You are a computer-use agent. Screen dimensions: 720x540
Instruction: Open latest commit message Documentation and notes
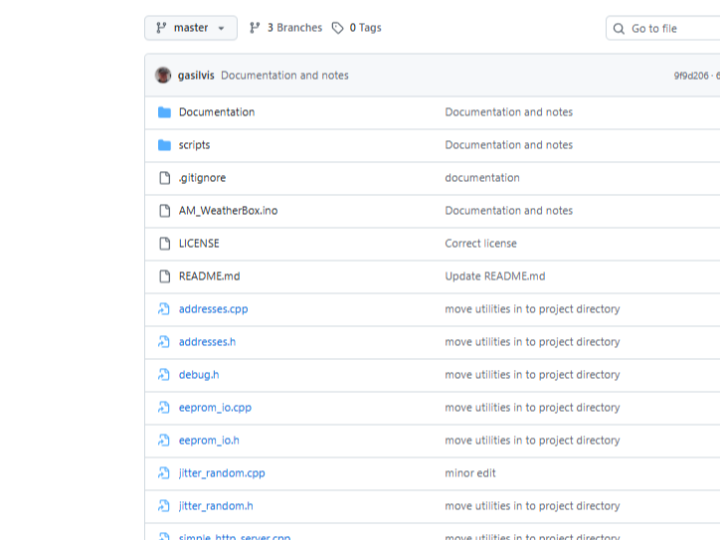[284, 76]
